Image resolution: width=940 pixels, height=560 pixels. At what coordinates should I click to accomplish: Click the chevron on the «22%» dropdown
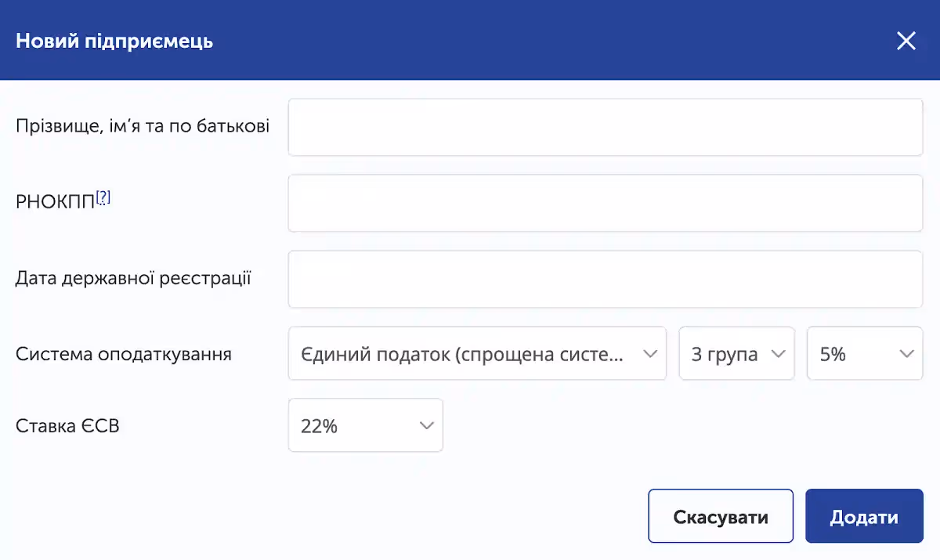coord(427,425)
